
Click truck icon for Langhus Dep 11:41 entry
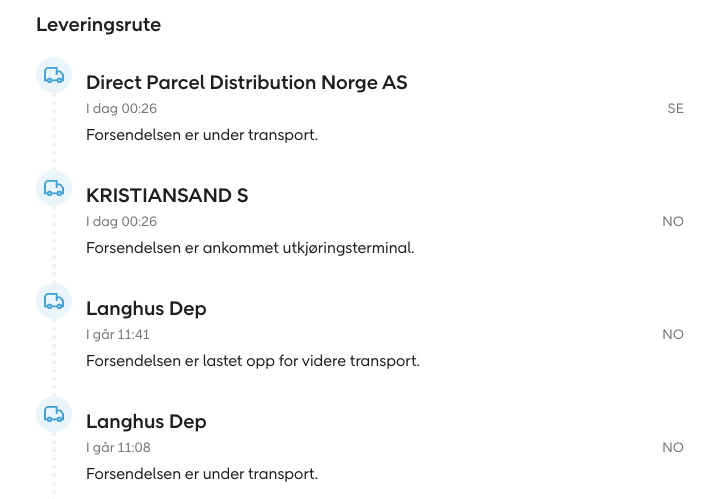[54, 301]
